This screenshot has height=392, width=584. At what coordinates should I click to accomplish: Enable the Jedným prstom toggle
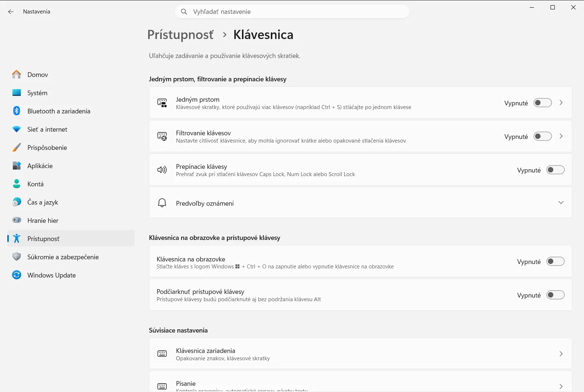click(542, 103)
